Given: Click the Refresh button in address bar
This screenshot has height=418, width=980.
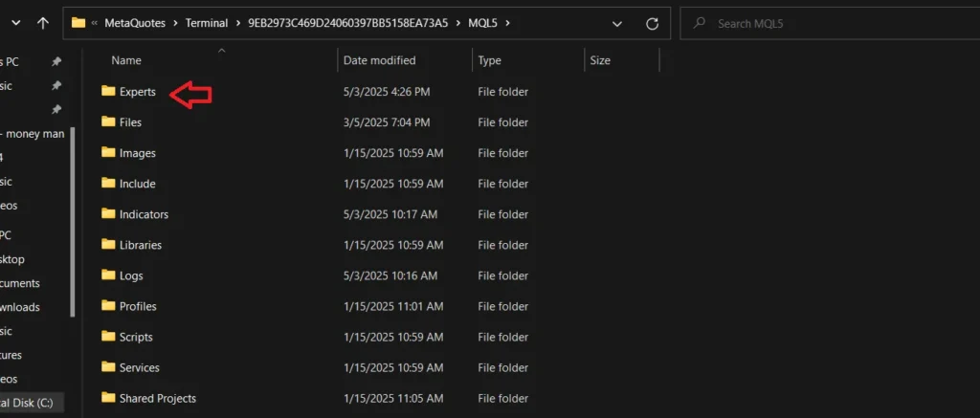Looking at the screenshot, I should coord(652,24).
